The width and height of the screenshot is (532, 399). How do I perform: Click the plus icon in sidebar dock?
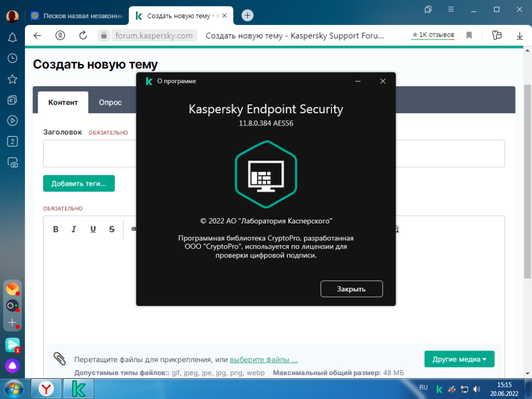point(12,323)
